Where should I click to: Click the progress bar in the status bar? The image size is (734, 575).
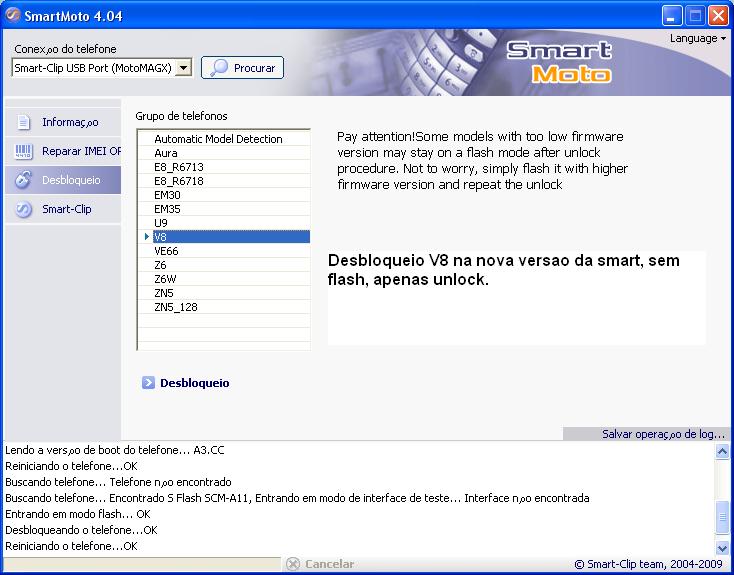[x=142, y=563]
